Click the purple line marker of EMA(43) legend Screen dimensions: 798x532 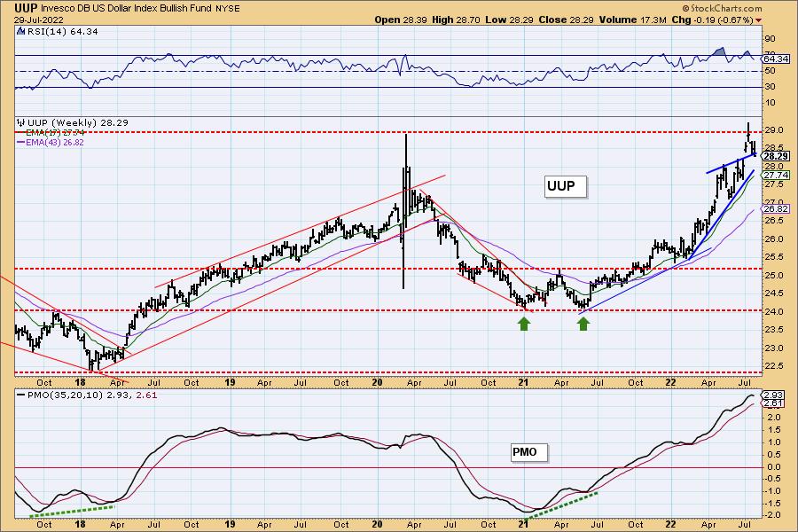tap(21, 143)
